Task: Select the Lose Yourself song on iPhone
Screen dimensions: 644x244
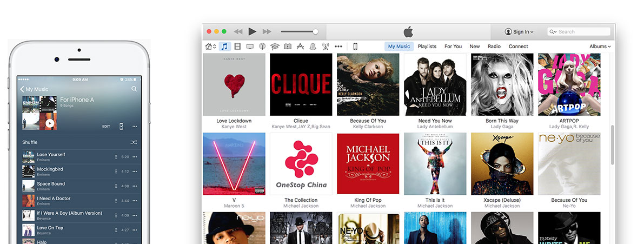Action: click(79, 157)
